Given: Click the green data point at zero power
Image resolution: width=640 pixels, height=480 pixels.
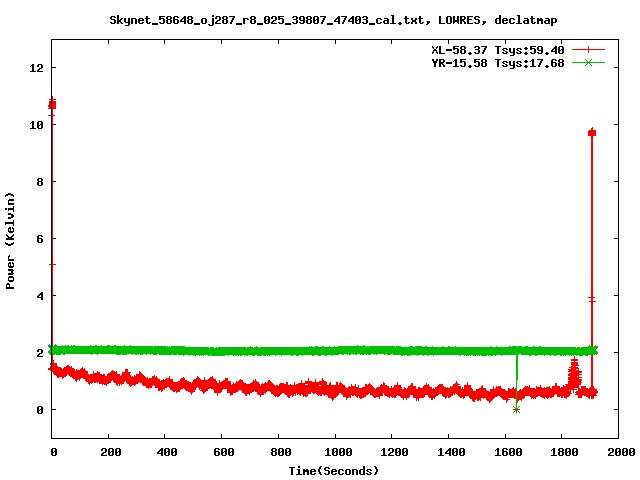Looking at the screenshot, I should coord(516,409).
